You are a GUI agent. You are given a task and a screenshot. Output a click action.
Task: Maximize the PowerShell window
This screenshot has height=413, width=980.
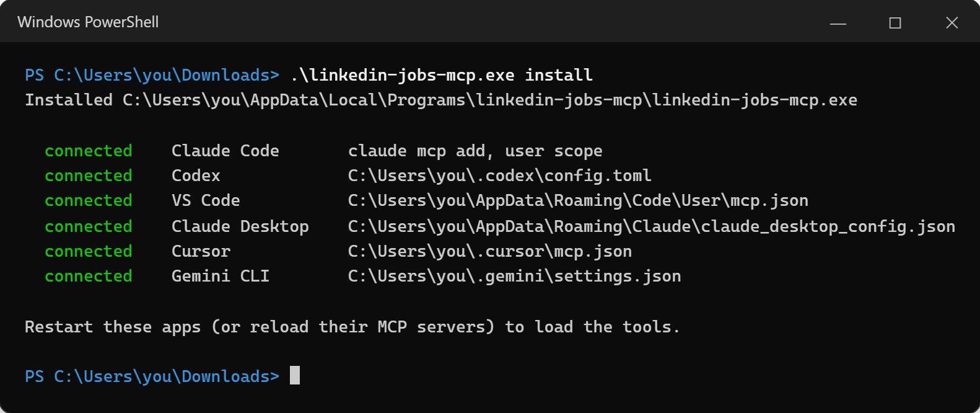(895, 23)
